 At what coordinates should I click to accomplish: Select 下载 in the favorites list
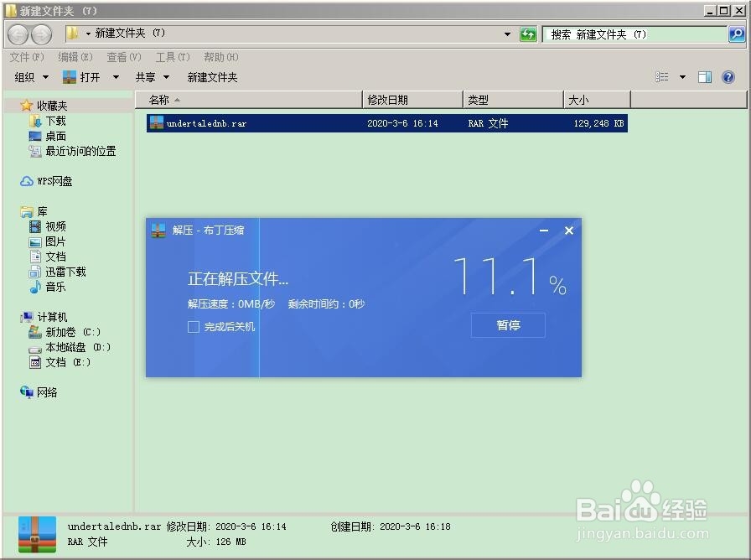55,121
